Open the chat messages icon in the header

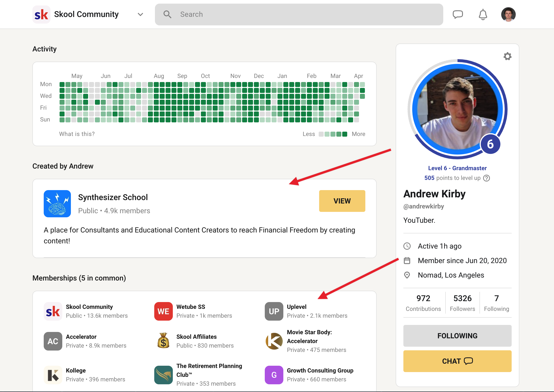click(458, 14)
